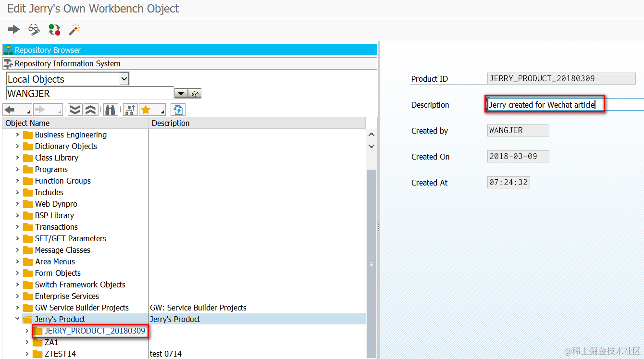Click the Transactions folder icon

coord(28,227)
